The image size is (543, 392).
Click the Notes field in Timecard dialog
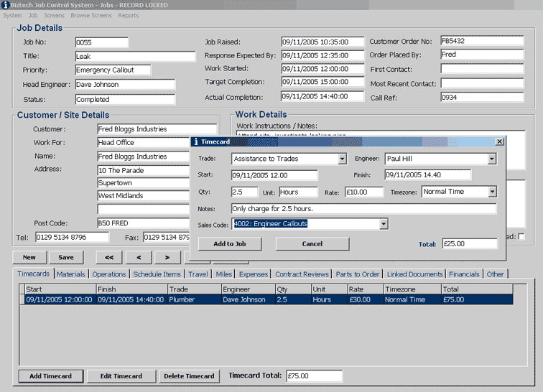pyautogui.click(x=363, y=208)
